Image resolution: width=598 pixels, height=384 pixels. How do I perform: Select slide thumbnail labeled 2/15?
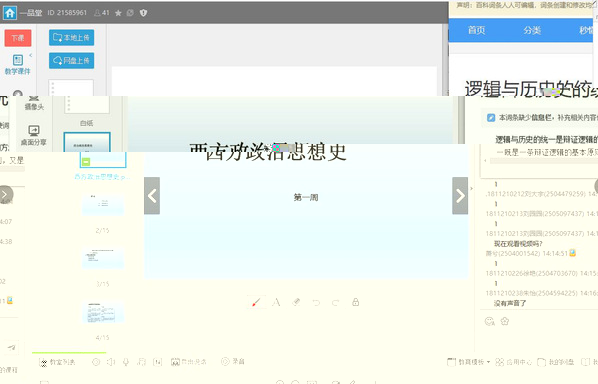point(103,205)
